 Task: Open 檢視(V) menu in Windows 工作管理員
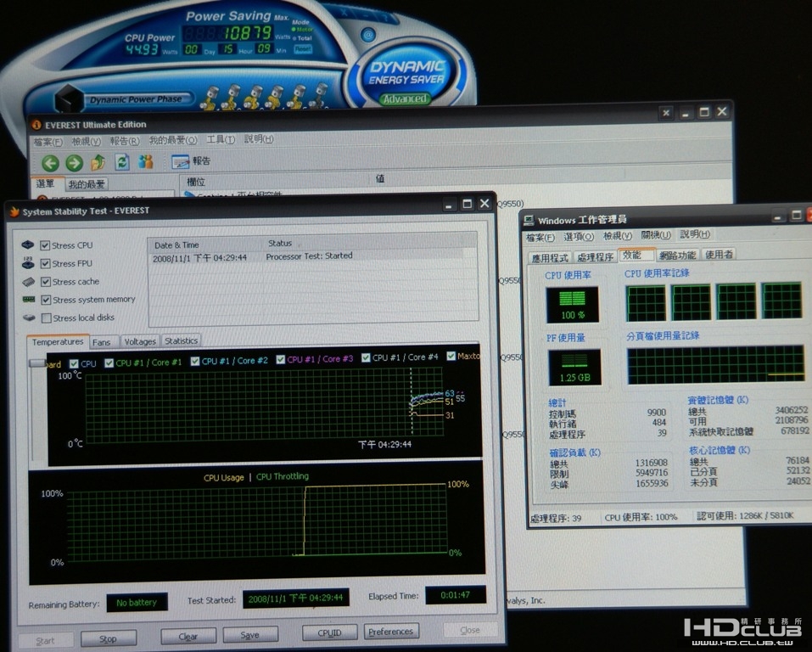point(618,235)
